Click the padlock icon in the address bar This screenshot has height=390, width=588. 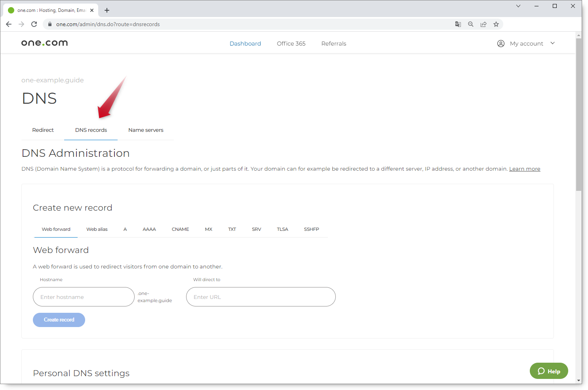[50, 24]
